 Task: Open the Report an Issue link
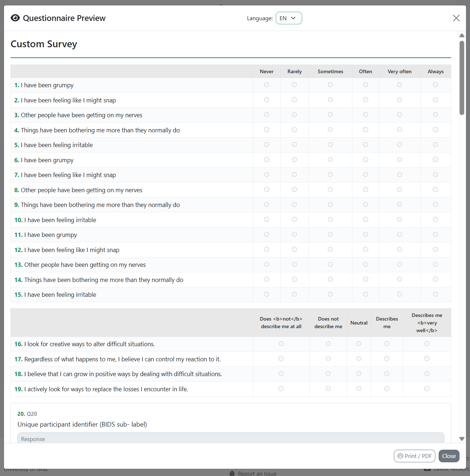pyautogui.click(x=257, y=473)
